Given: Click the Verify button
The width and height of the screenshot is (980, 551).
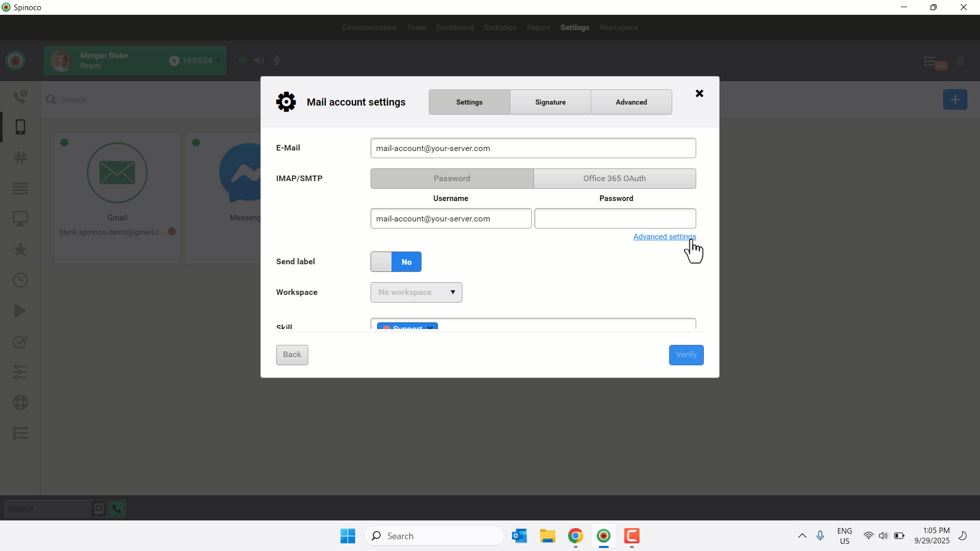Looking at the screenshot, I should click(x=686, y=355).
